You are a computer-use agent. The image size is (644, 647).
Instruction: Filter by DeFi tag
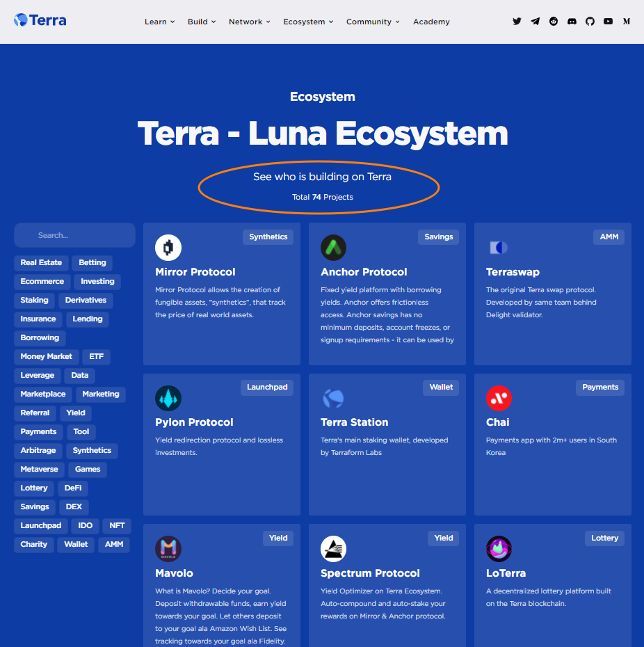tap(73, 488)
